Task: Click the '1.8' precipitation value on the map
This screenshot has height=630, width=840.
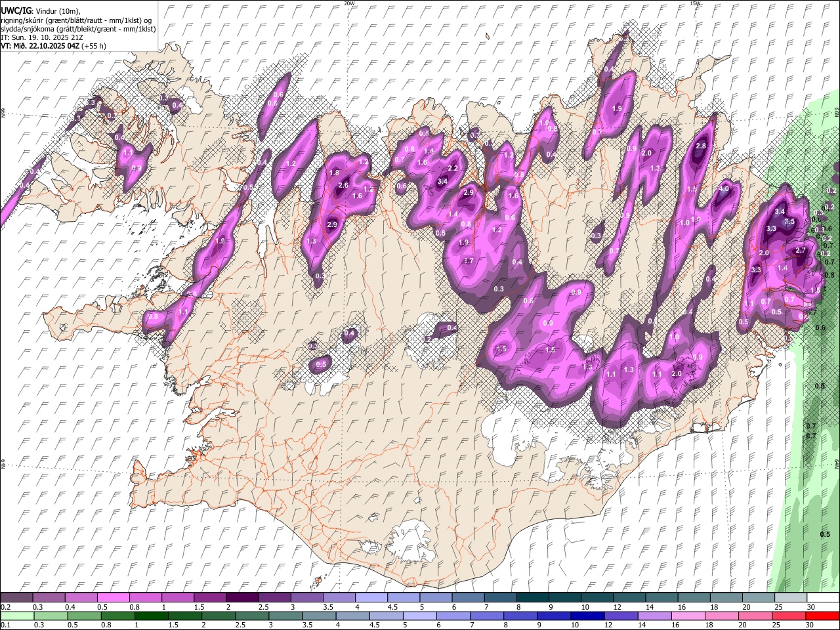Action: click(334, 173)
